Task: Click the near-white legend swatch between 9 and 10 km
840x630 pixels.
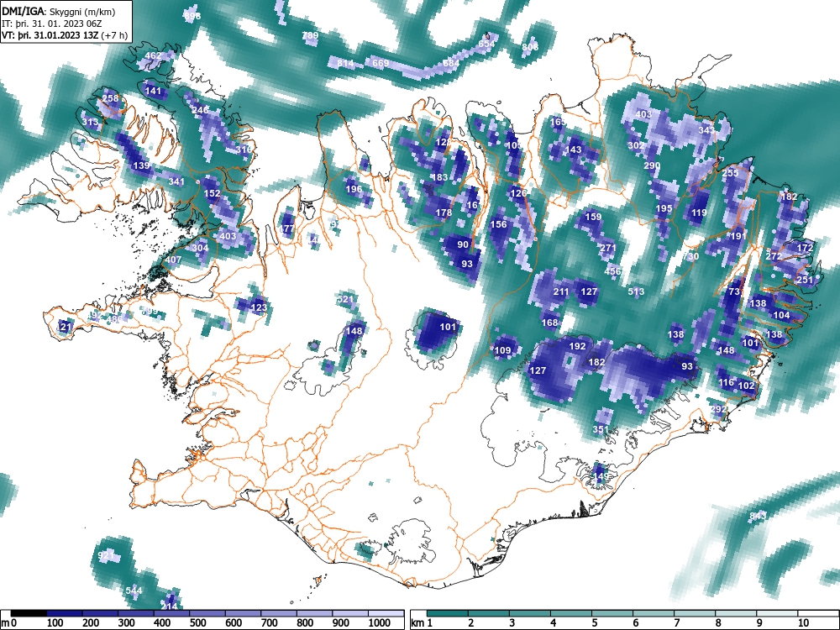Action: [776, 613]
